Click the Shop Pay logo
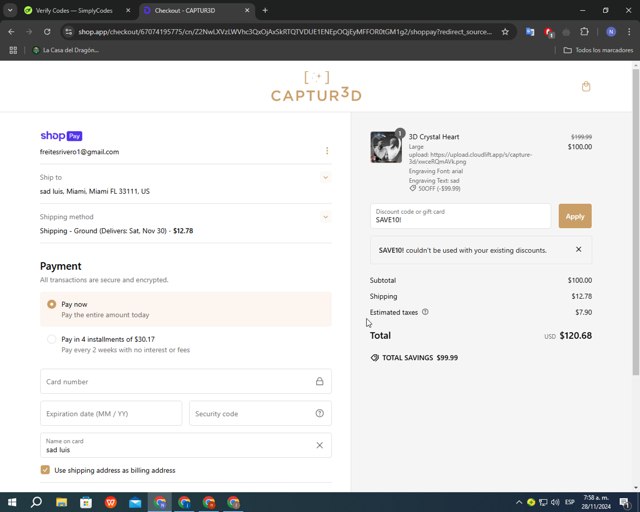Viewport: 640px width, 512px height. 61,136
